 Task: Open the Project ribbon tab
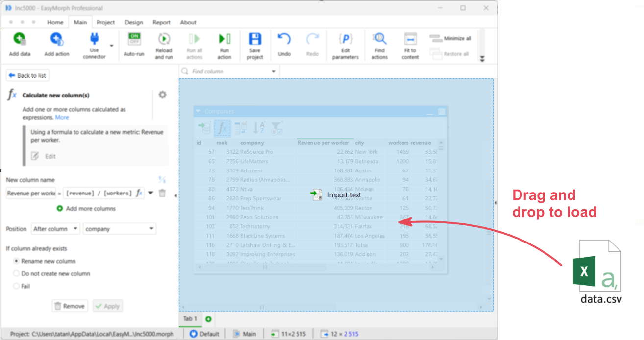pos(105,22)
